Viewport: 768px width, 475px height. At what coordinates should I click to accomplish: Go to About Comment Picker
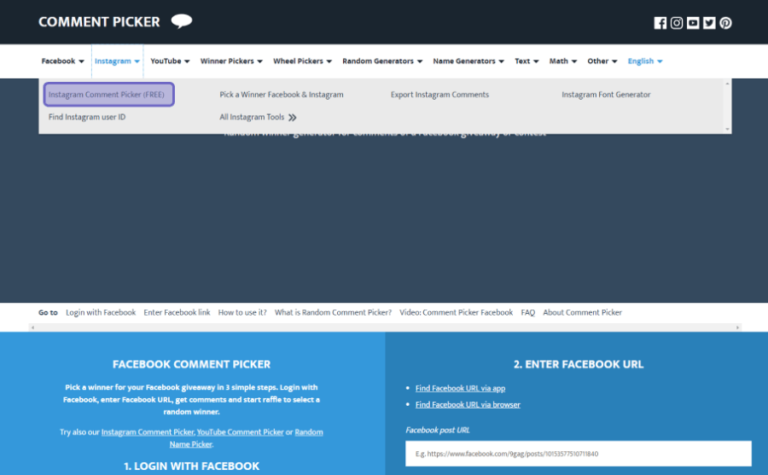click(582, 312)
